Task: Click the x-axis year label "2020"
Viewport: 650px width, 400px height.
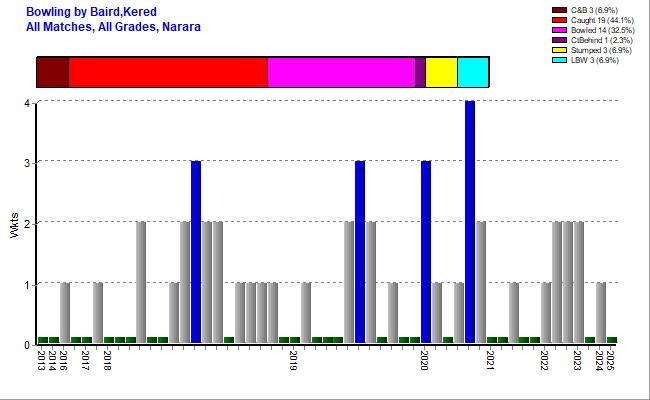Action: pos(424,360)
